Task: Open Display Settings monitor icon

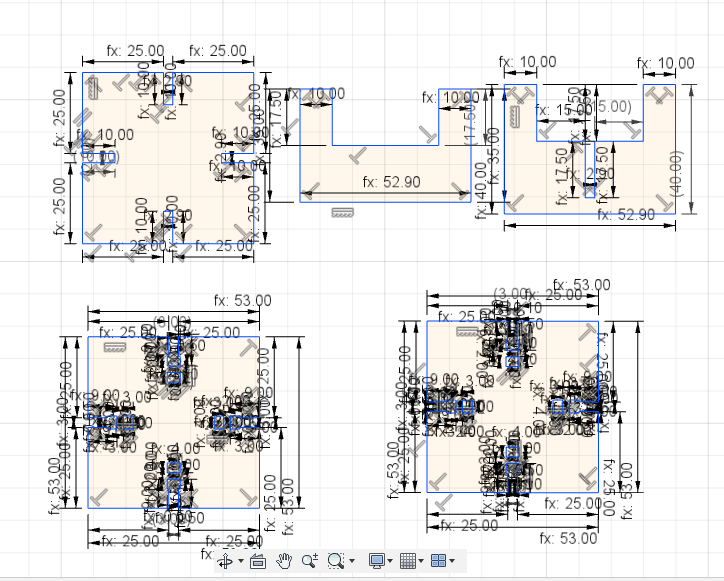Action: [376, 561]
